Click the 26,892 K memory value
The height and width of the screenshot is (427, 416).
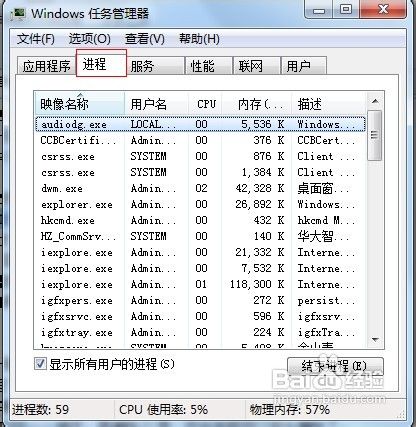[260, 204]
